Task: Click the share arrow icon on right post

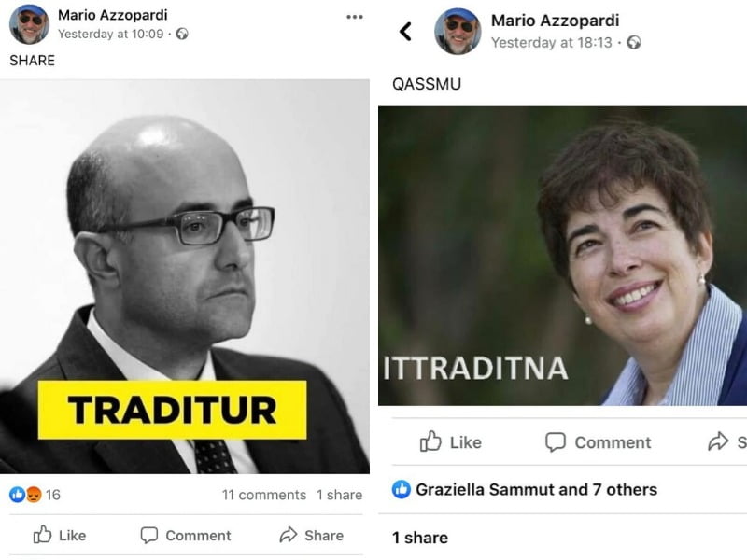Action: [x=718, y=441]
